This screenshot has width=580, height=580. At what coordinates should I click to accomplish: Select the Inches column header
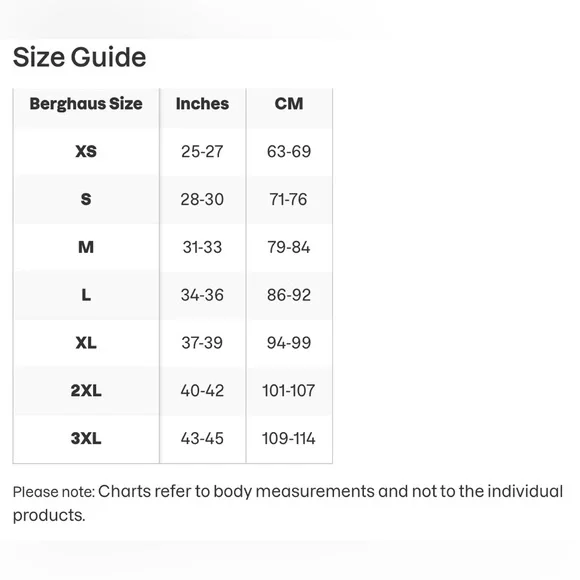(202, 104)
